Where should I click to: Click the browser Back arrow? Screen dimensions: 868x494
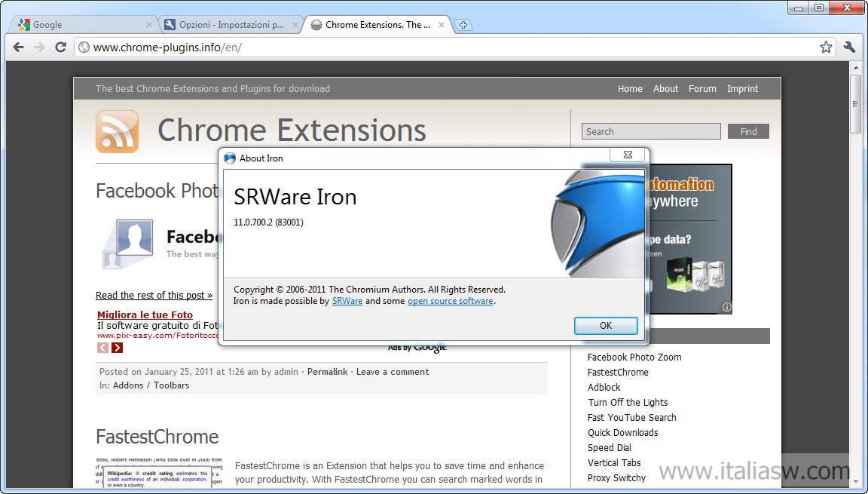pos(18,47)
